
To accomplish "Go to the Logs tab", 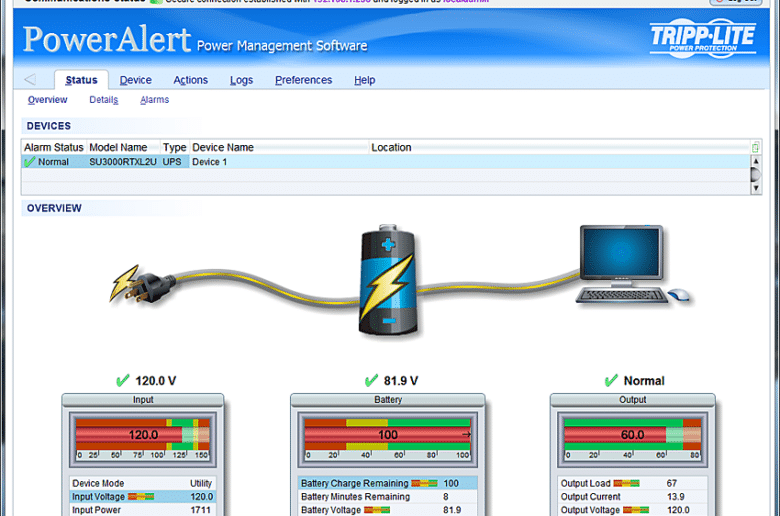I will pyautogui.click(x=241, y=80).
